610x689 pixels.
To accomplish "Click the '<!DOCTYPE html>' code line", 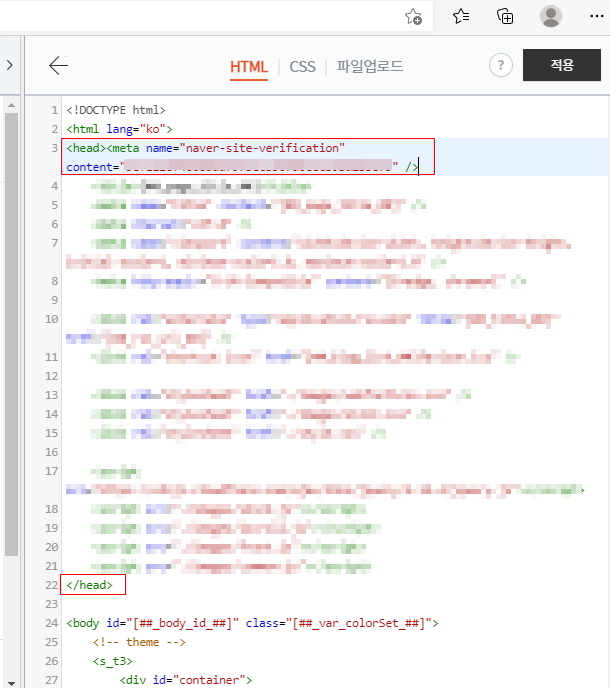I will pyautogui.click(x=116, y=110).
